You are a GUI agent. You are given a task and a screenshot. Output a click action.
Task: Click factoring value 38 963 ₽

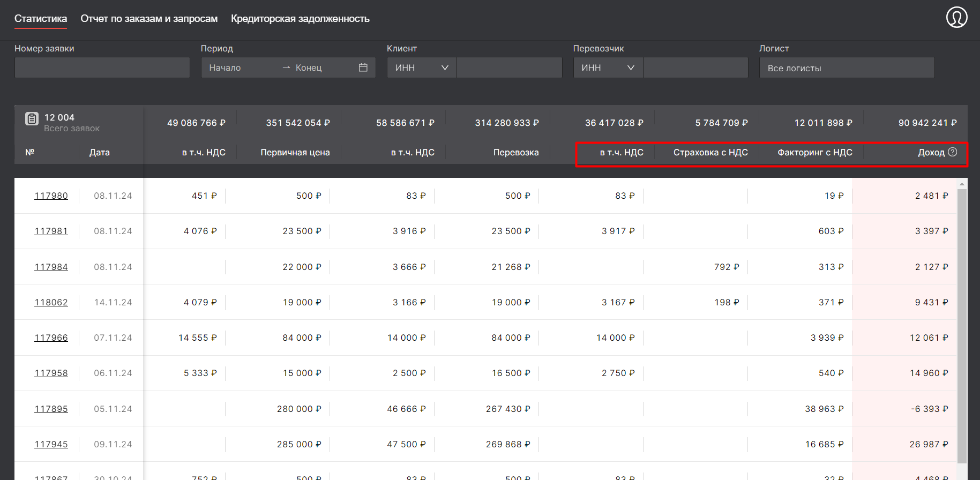point(824,409)
